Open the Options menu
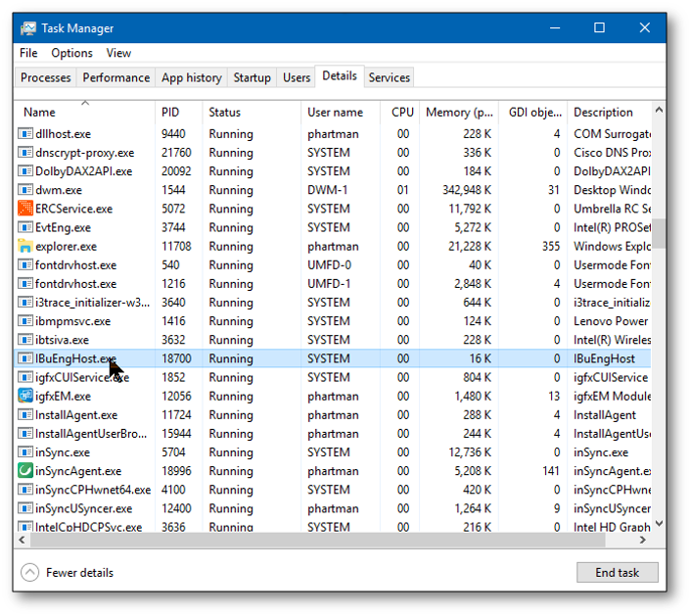The width and height of the screenshot is (691, 616). click(71, 53)
